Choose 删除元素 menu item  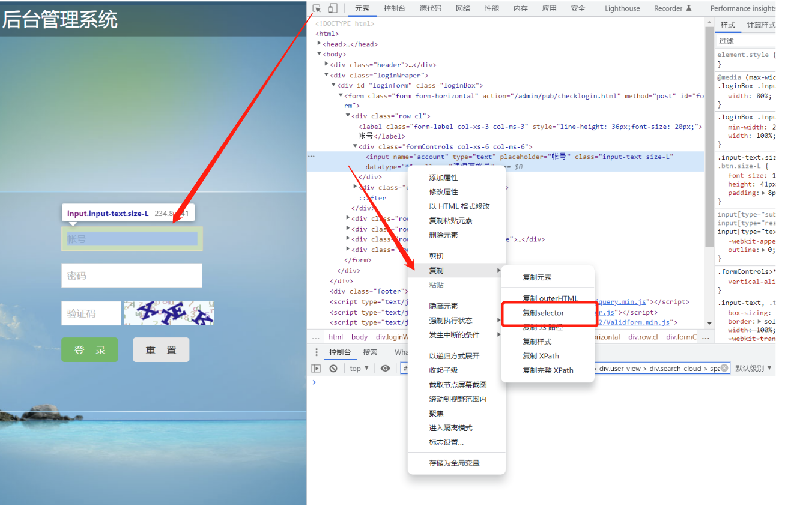(x=456, y=235)
